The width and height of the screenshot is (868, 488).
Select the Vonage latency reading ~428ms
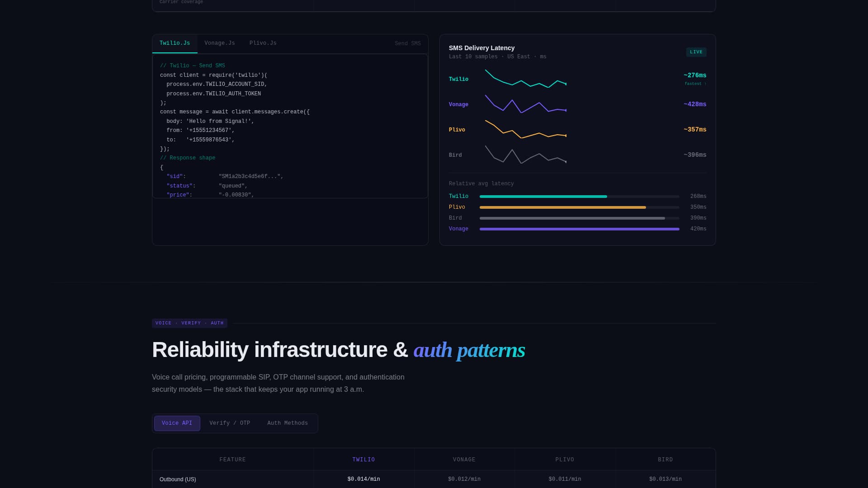(695, 104)
